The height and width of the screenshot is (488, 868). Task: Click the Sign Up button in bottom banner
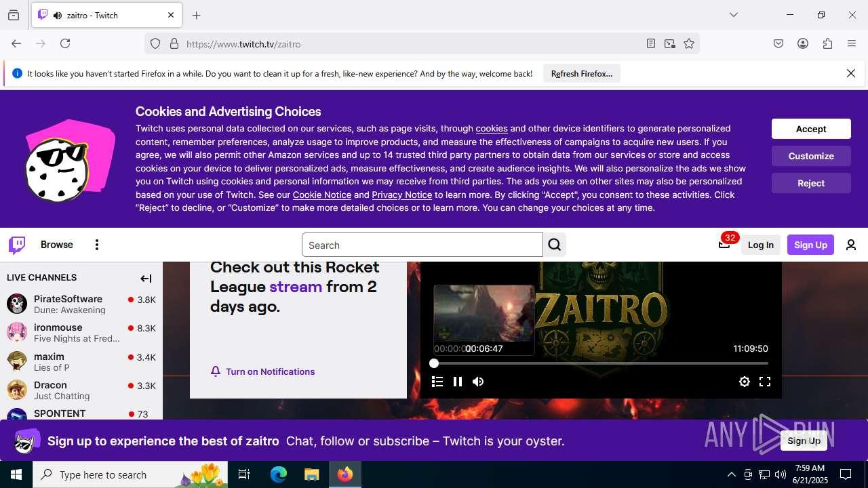tap(804, 441)
